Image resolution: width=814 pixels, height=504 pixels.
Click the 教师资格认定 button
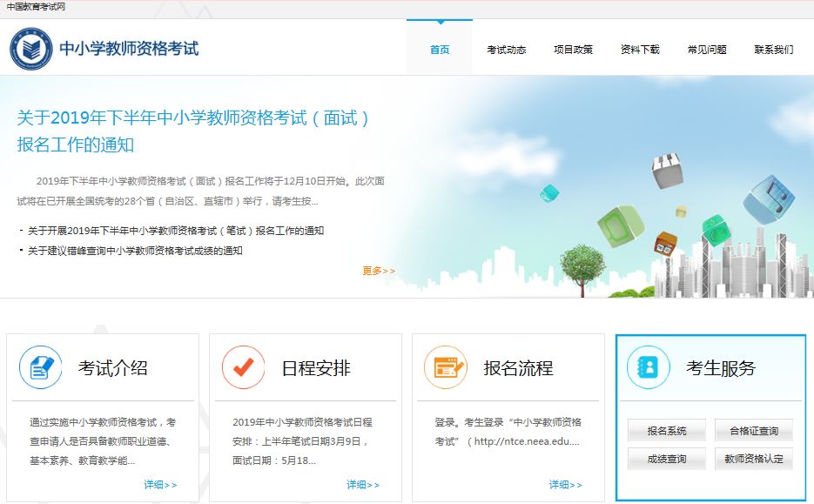tap(754, 459)
